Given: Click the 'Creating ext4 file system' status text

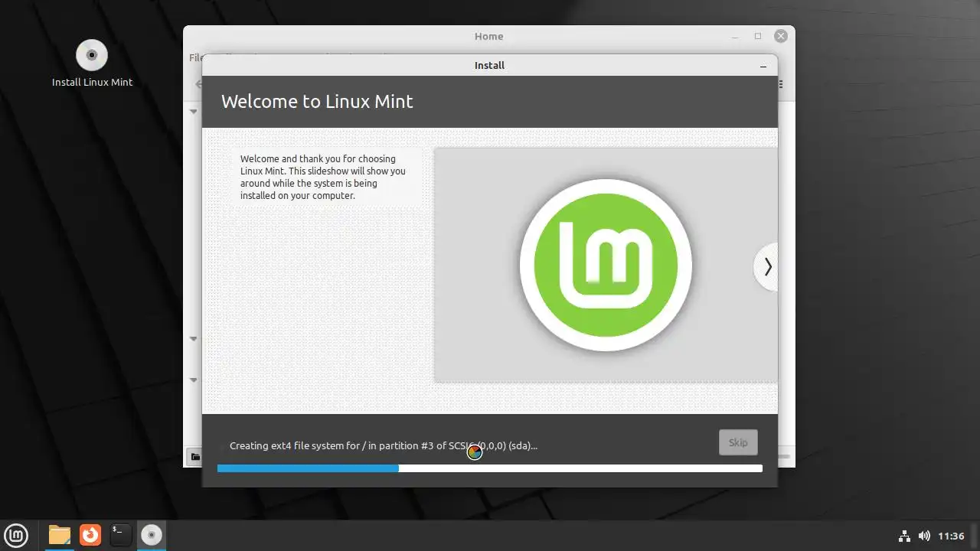Looking at the screenshot, I should point(384,445).
